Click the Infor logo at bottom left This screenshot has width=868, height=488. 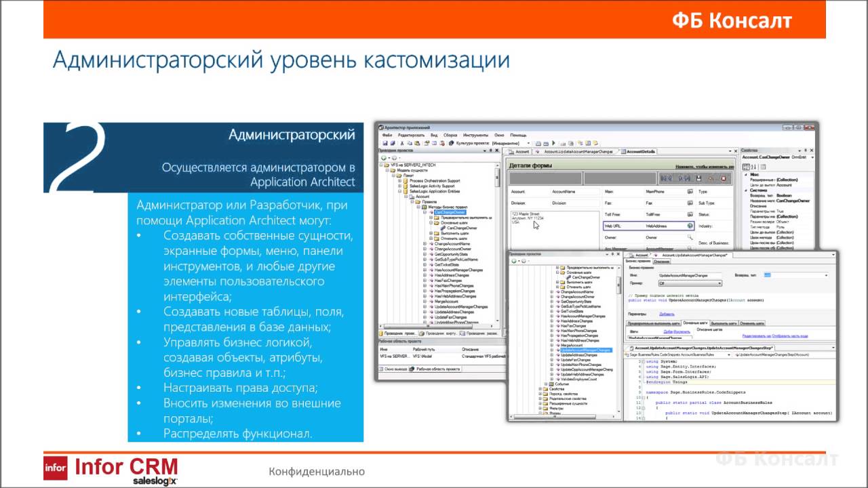pyautogui.click(x=55, y=467)
